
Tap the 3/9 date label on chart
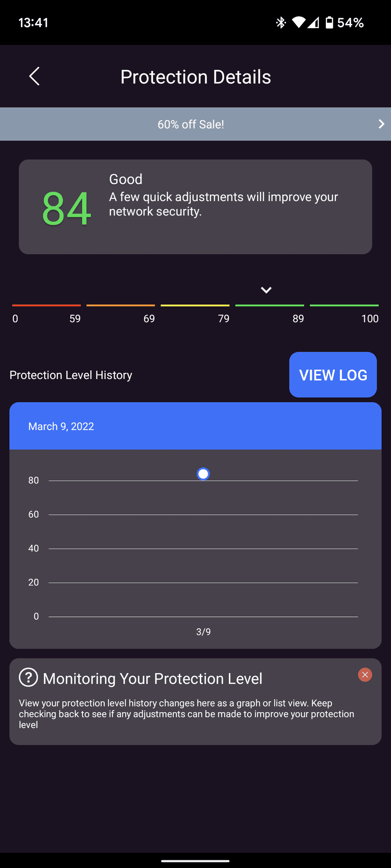tap(203, 632)
